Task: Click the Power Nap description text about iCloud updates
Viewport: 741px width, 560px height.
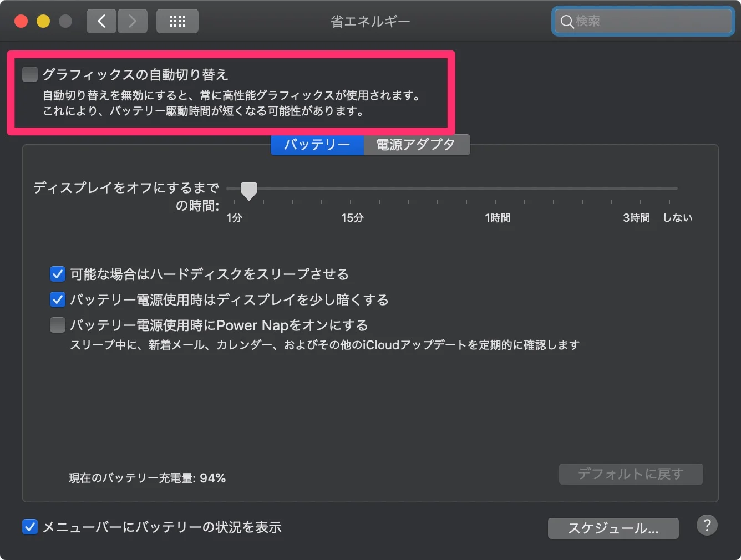Action: (325, 345)
